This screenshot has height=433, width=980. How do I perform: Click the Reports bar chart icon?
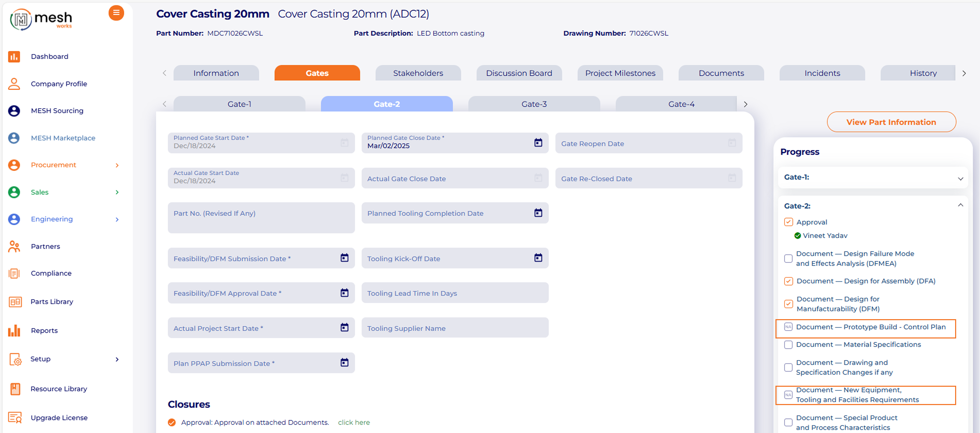pos(14,331)
